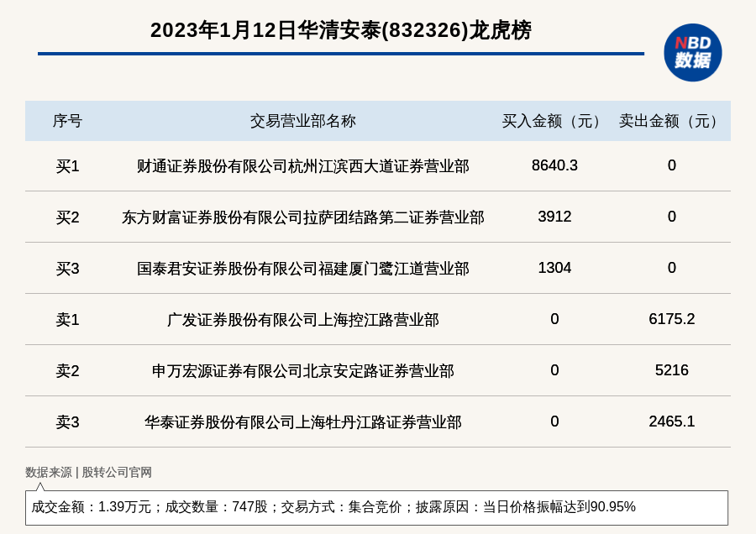The height and width of the screenshot is (534, 756).
Task: Click the 数据来源 | 股转公司官网 source note
Action: [x=88, y=473]
